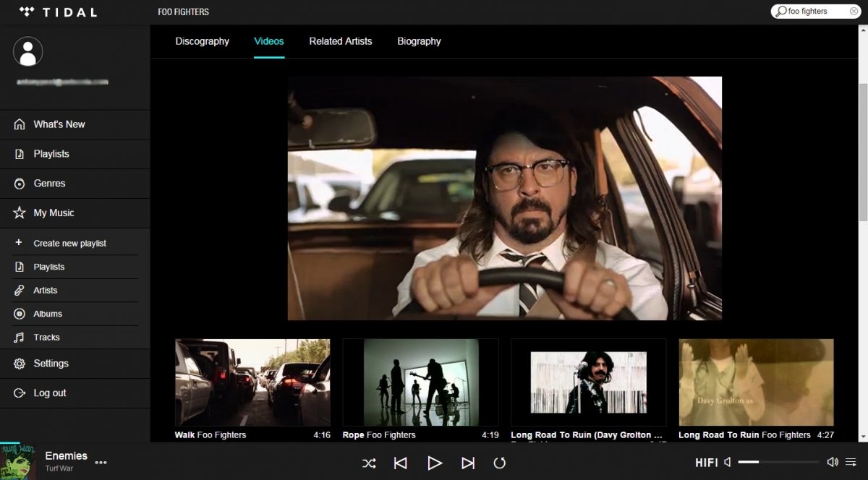Click the blurred account email text

click(x=62, y=82)
